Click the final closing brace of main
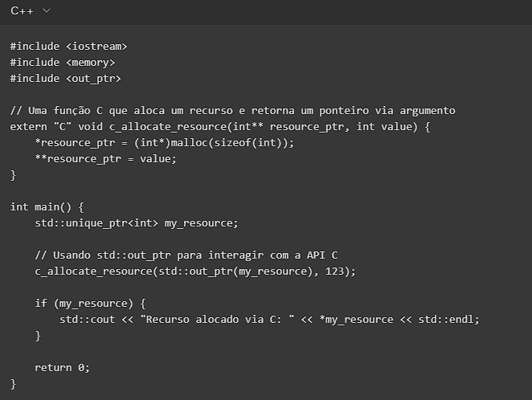Screen dimensions: 532x400 [x=13, y=383]
